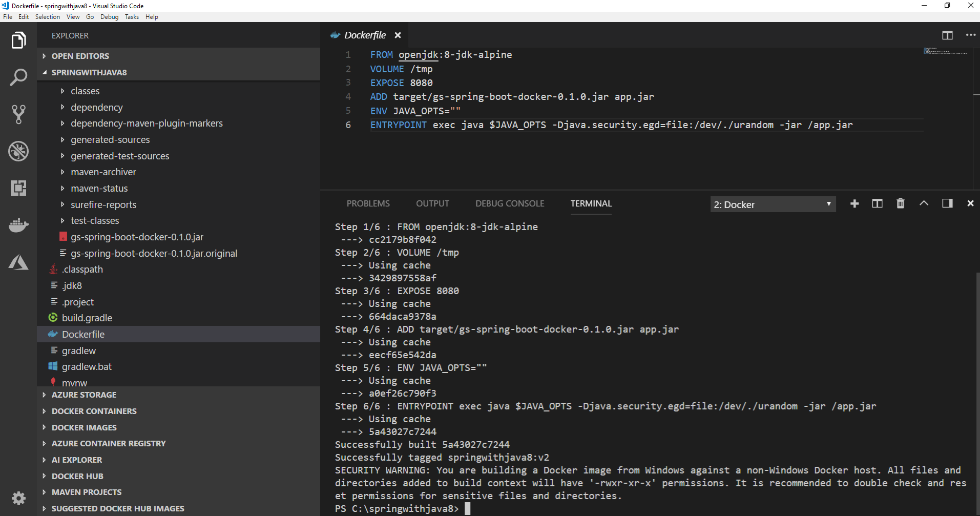Expand the Docker Images section
Screen dimensions: 980x516
coord(178,427)
